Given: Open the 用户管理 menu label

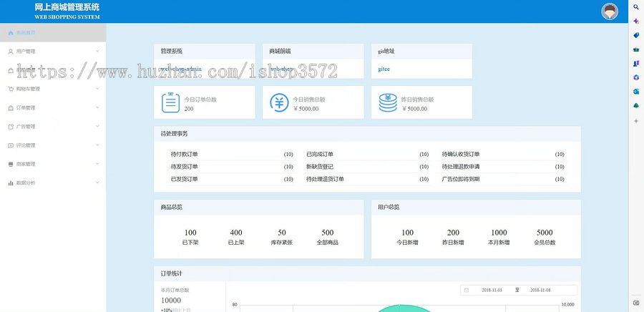Looking at the screenshot, I should click(x=26, y=52).
